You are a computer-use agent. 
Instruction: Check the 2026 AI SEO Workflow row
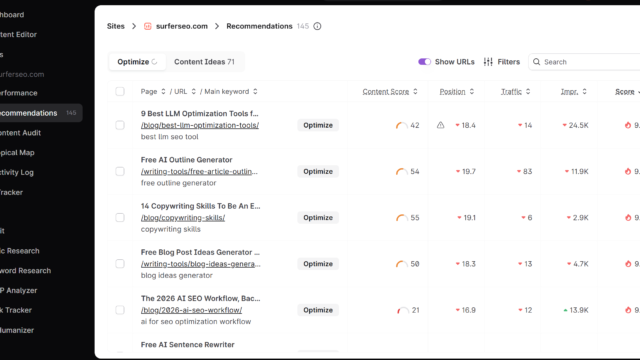(x=120, y=310)
